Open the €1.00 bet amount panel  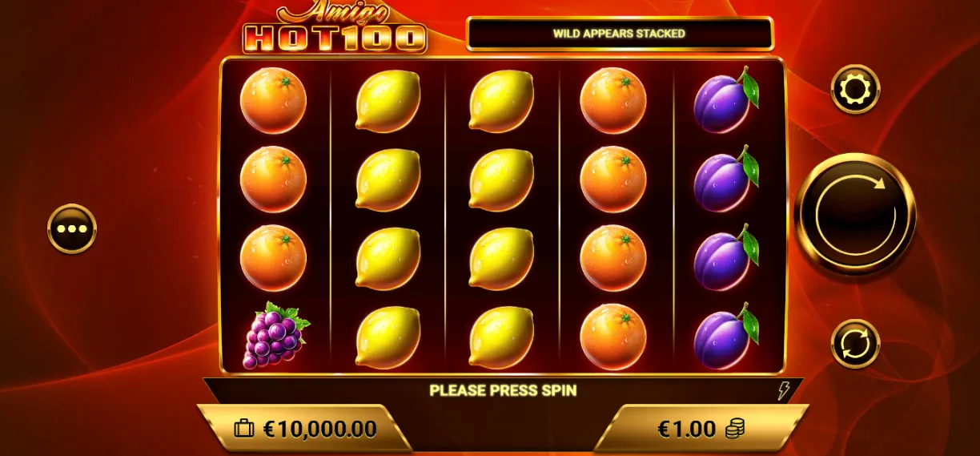click(x=703, y=429)
